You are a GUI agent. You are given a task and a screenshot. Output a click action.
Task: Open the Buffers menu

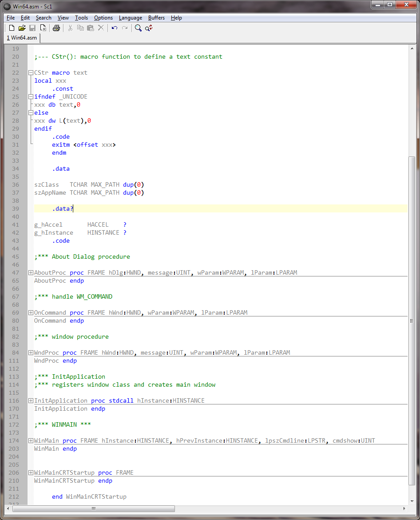pos(156,18)
